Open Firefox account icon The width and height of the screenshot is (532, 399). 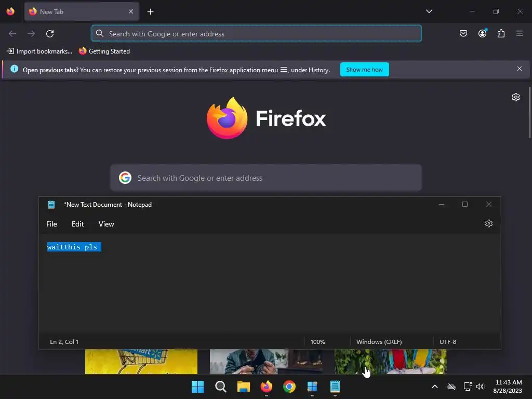[x=482, y=33]
